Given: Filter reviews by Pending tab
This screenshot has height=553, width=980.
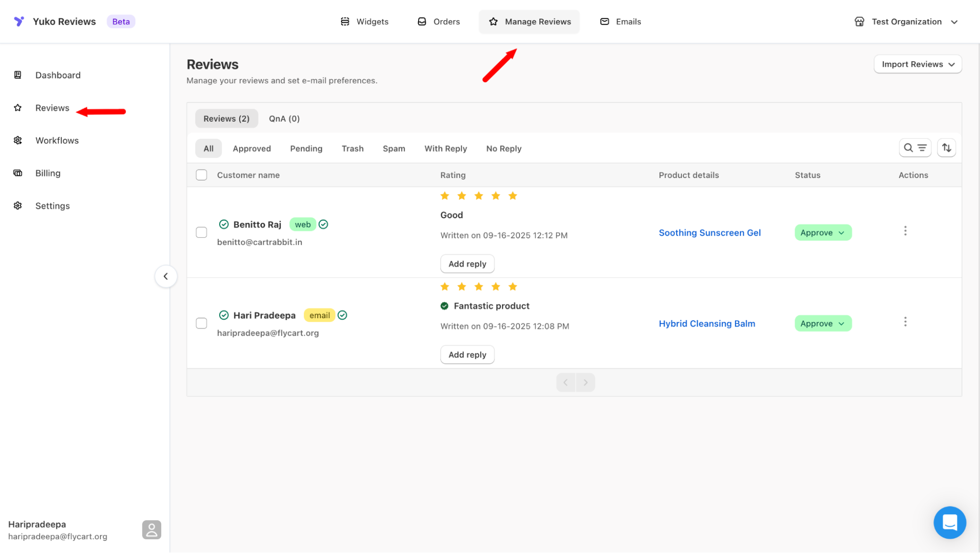Looking at the screenshot, I should [306, 149].
